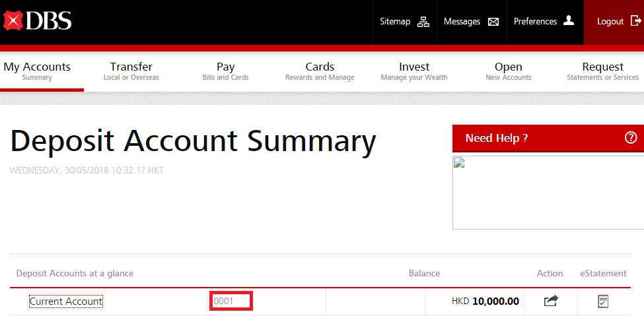Click the Current Account link

[x=66, y=301]
